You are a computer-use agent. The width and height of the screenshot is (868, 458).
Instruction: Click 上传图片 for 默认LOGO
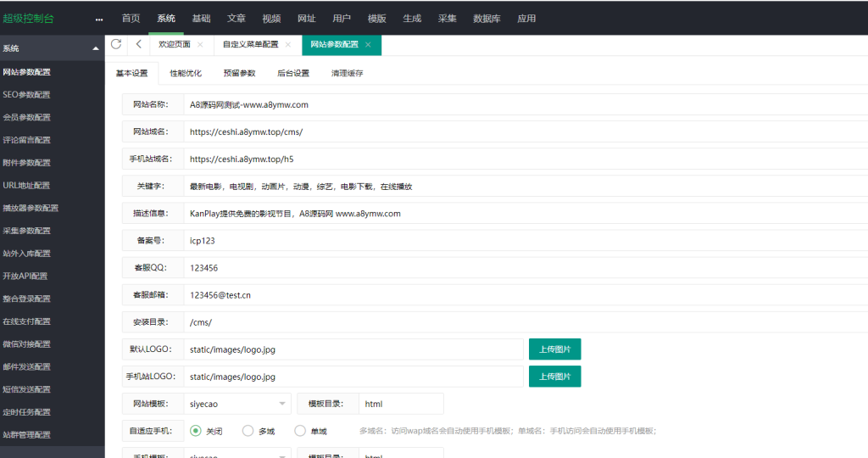[554, 349]
